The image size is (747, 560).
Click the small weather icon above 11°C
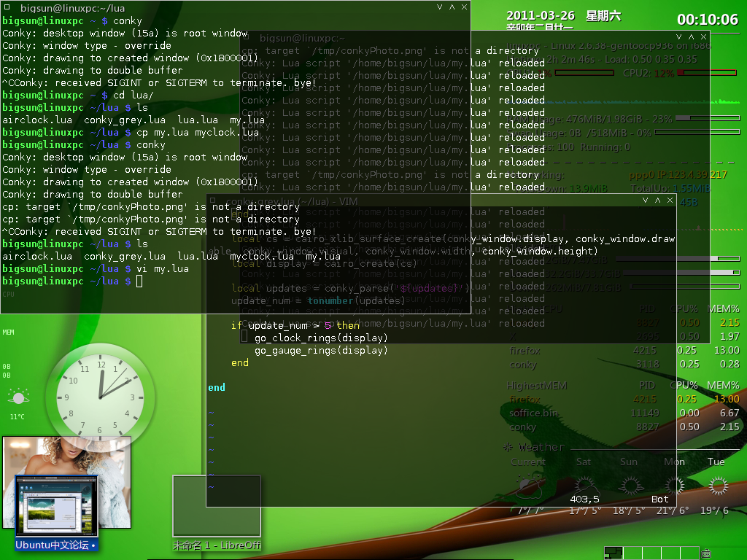pyautogui.click(x=18, y=397)
